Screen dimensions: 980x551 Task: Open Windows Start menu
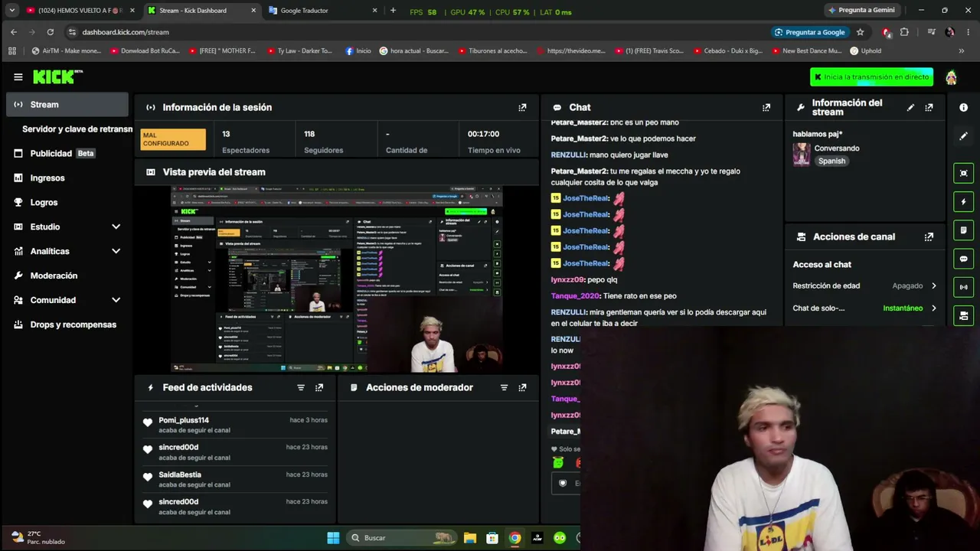pyautogui.click(x=333, y=538)
